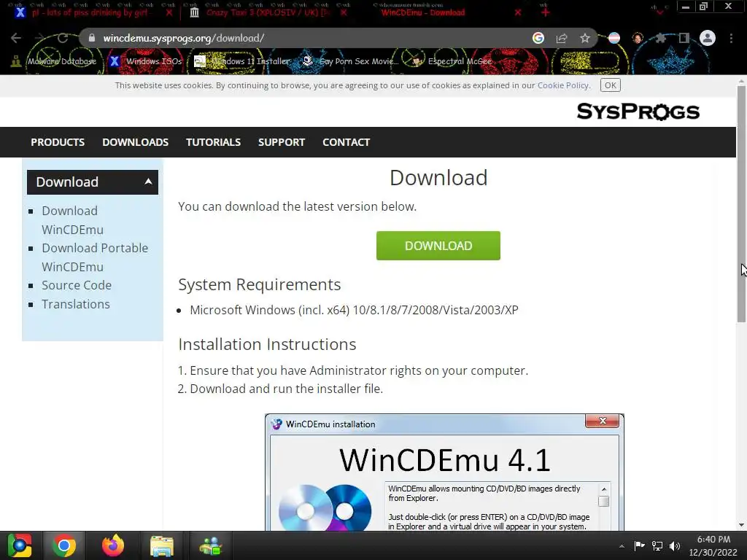Image resolution: width=747 pixels, height=560 pixels.
Task: Click the share page icon in address bar
Action: [x=562, y=38]
